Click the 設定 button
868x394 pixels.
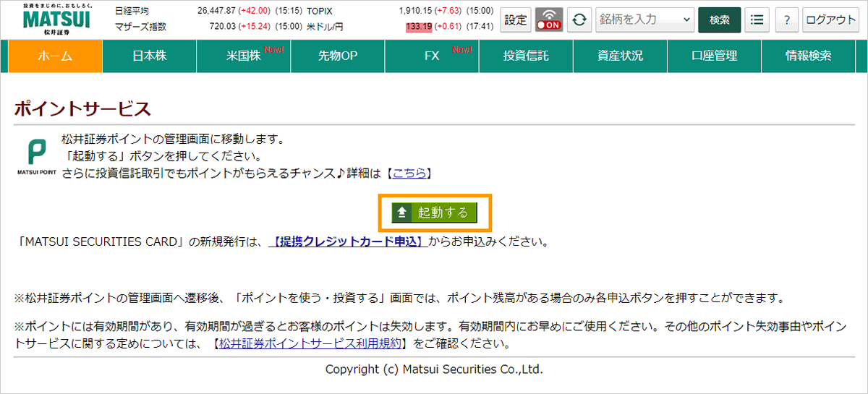pos(516,20)
